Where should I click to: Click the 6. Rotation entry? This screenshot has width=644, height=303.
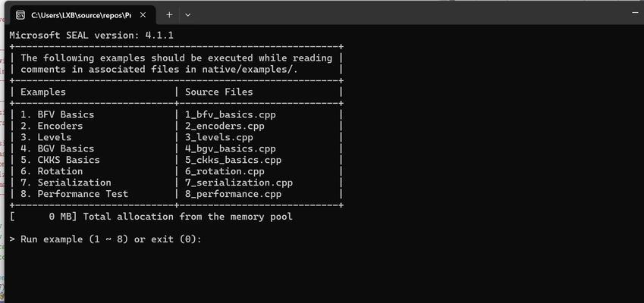click(52, 171)
